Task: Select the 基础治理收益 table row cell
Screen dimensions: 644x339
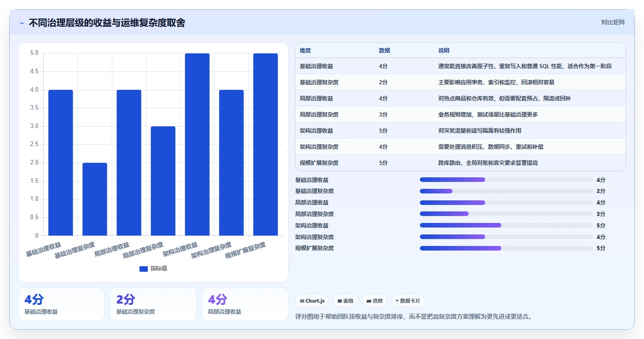Action: pos(316,66)
